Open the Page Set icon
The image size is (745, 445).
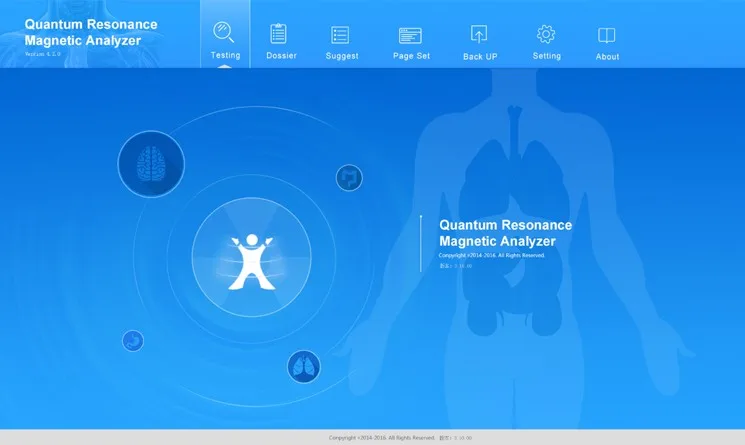[410, 36]
